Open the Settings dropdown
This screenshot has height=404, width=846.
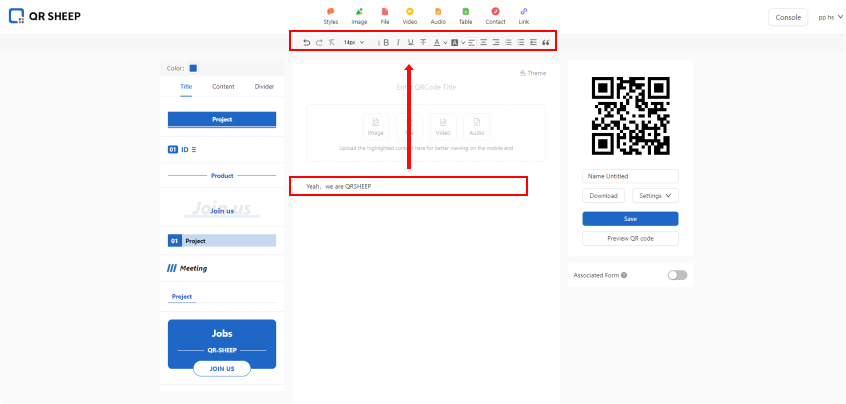tap(655, 196)
